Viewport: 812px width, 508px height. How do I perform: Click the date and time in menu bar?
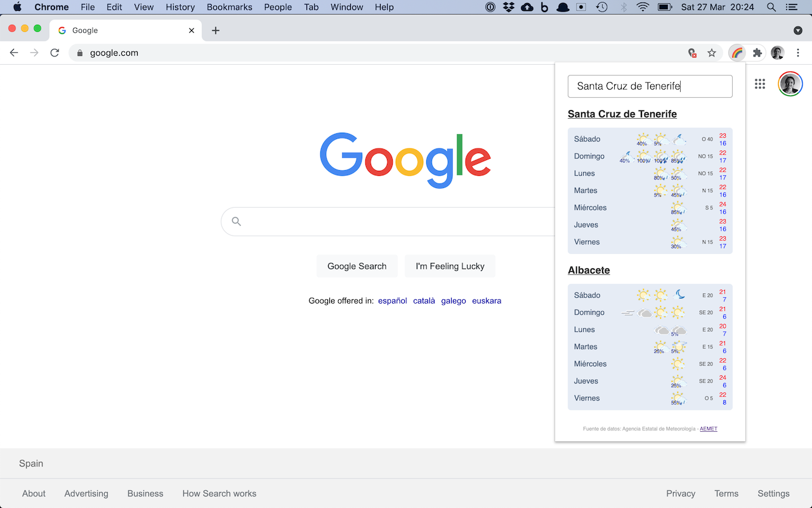tap(717, 7)
